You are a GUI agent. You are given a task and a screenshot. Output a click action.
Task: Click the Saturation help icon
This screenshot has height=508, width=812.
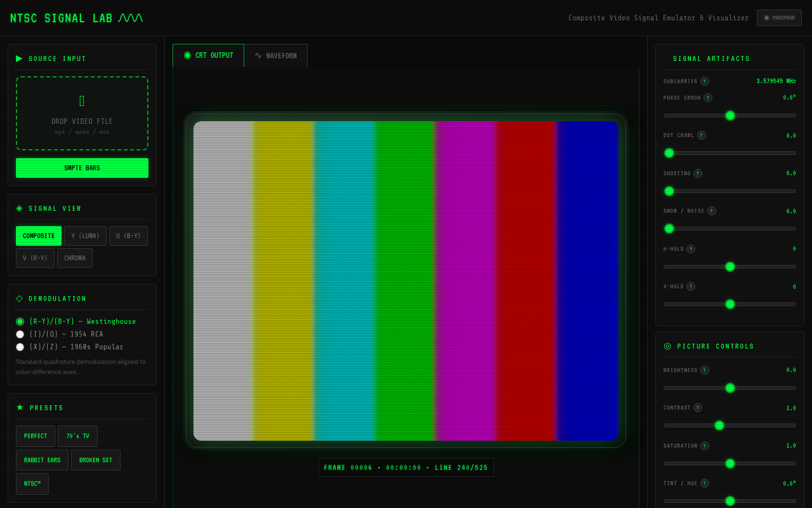pyautogui.click(x=704, y=446)
